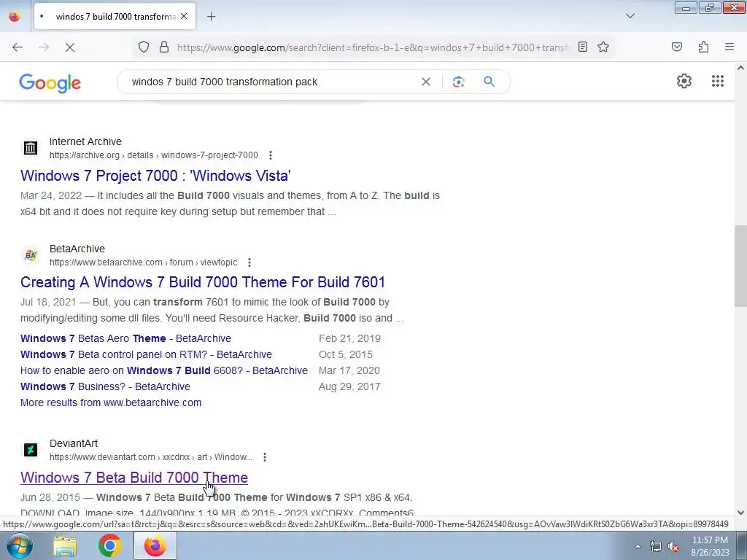Save to Pocket icon
The image size is (747, 560).
click(676, 47)
